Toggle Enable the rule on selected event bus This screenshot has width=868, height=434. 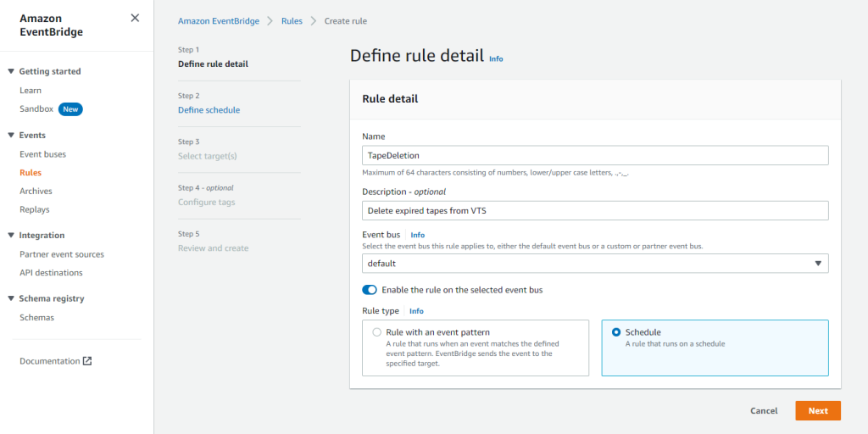tap(370, 290)
